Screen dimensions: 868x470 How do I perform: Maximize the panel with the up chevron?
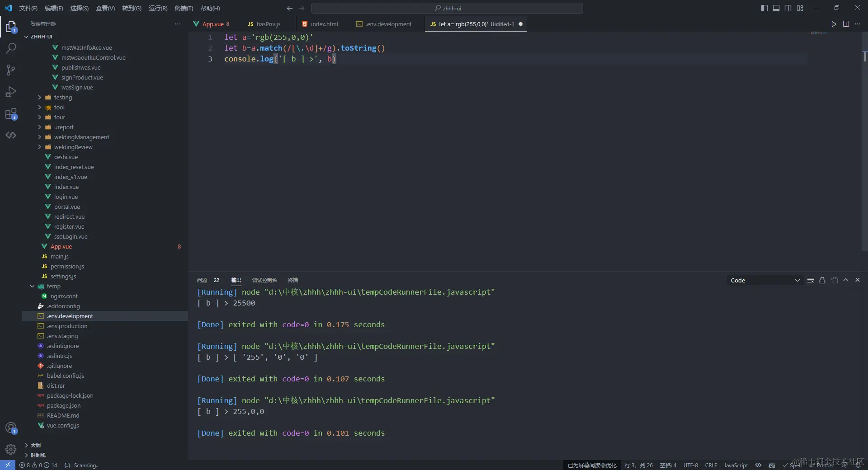(x=846, y=280)
